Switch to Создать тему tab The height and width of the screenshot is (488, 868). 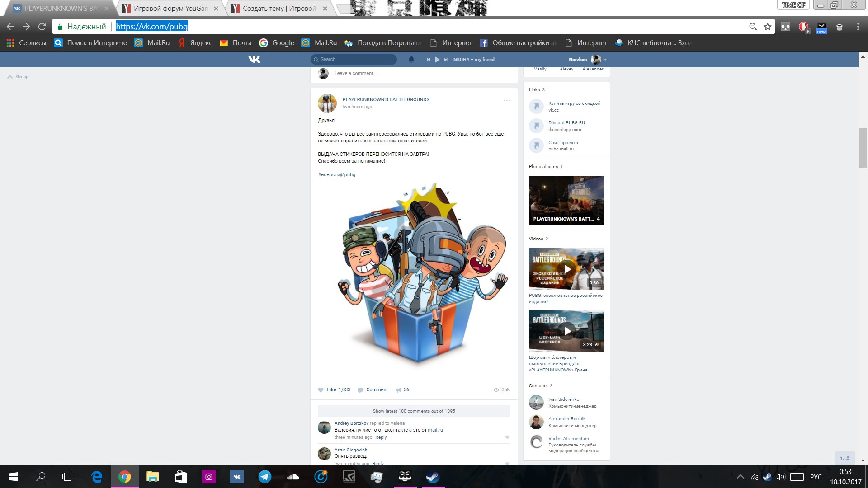pos(279,9)
